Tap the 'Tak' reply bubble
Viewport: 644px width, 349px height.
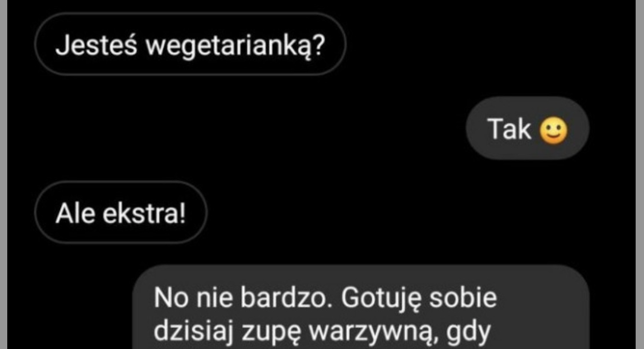coord(527,129)
